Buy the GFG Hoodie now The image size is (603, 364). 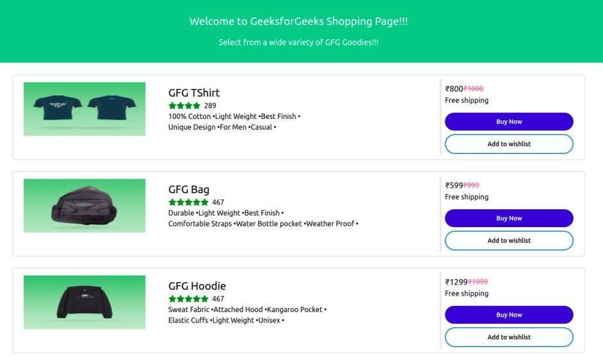pyautogui.click(x=509, y=314)
